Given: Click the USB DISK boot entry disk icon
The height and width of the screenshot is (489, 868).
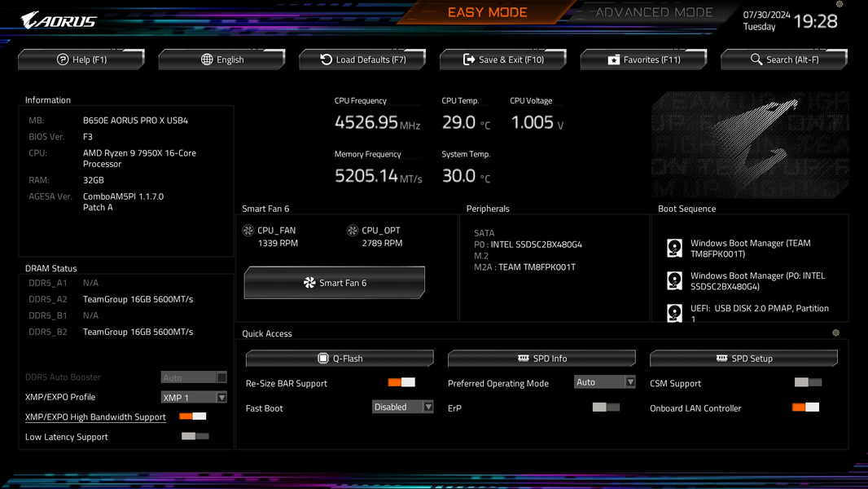Looking at the screenshot, I should (674, 313).
